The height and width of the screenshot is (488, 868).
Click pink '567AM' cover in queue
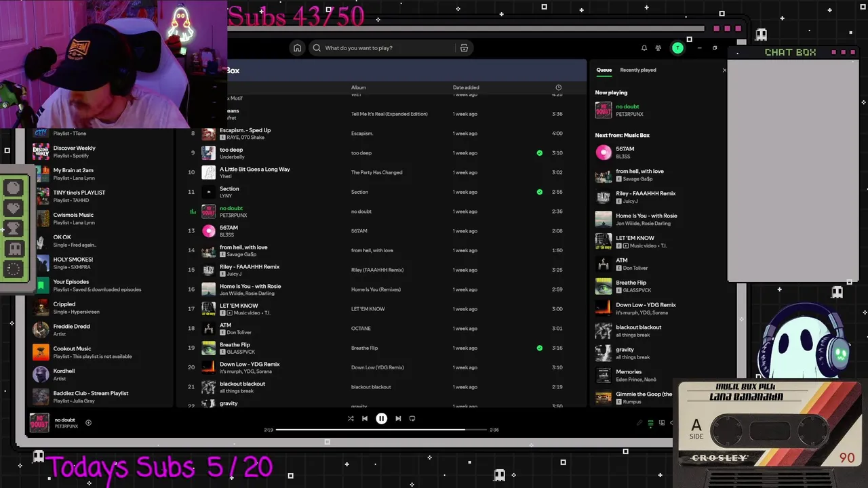[x=603, y=153]
